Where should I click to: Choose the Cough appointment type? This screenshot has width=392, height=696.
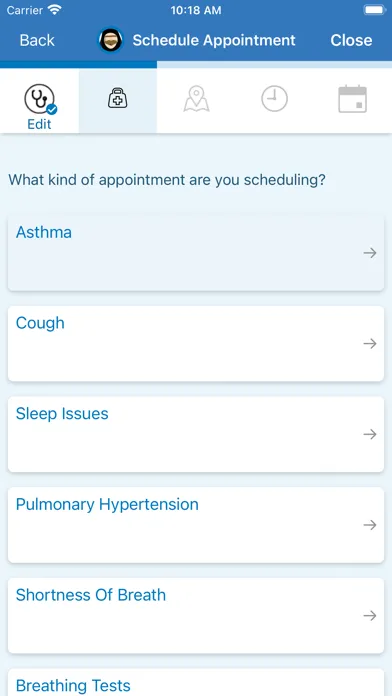coord(196,344)
